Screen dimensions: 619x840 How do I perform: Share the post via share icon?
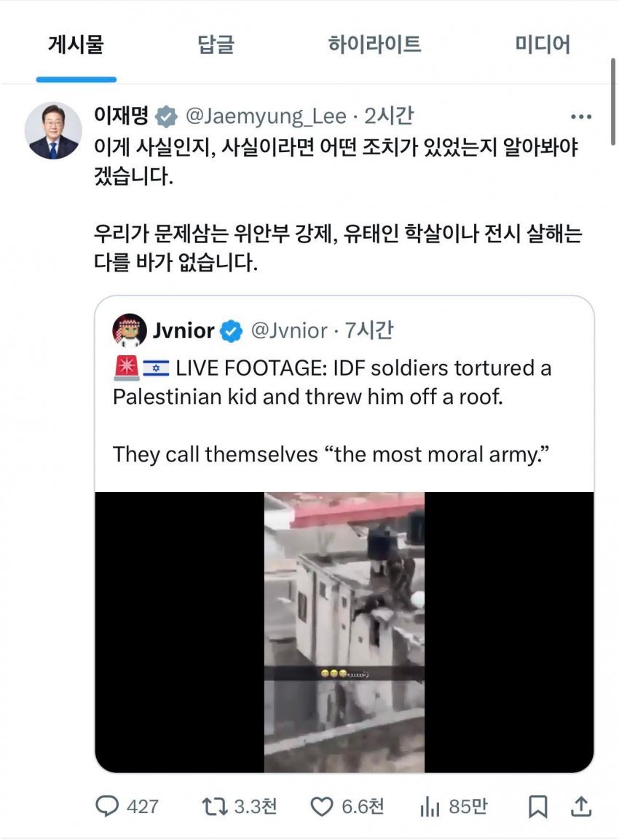pos(580,806)
